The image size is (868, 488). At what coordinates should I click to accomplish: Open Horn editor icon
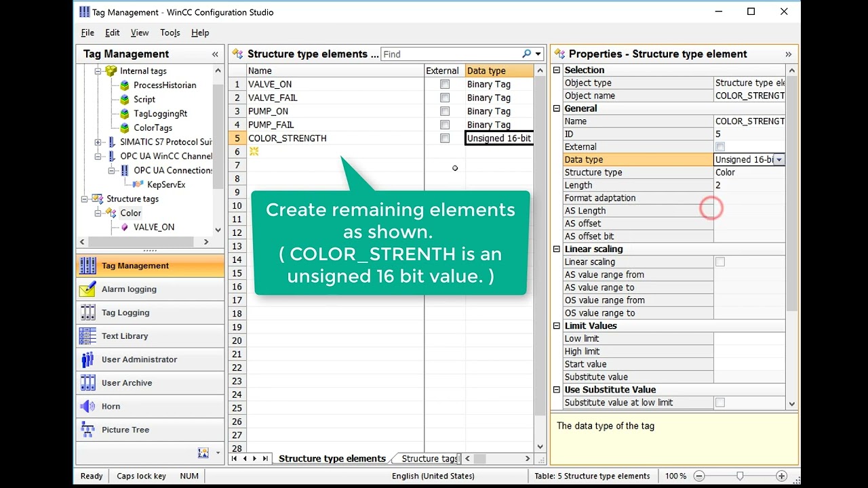[87, 407]
